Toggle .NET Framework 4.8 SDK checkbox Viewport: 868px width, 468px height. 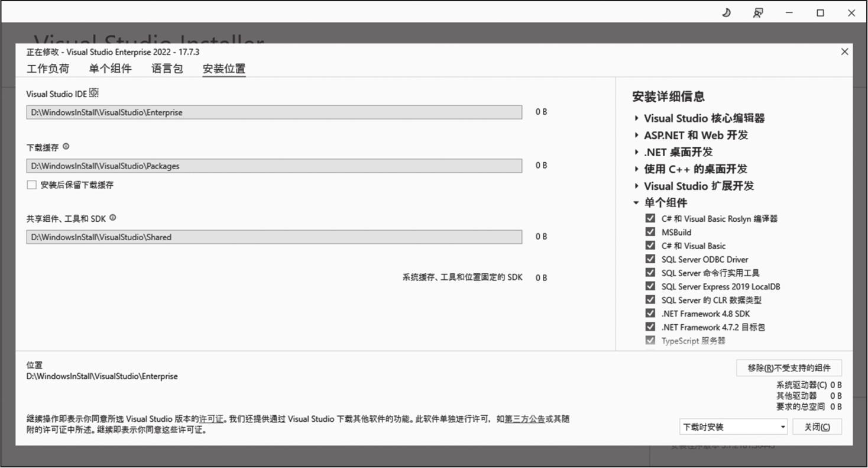coord(650,314)
